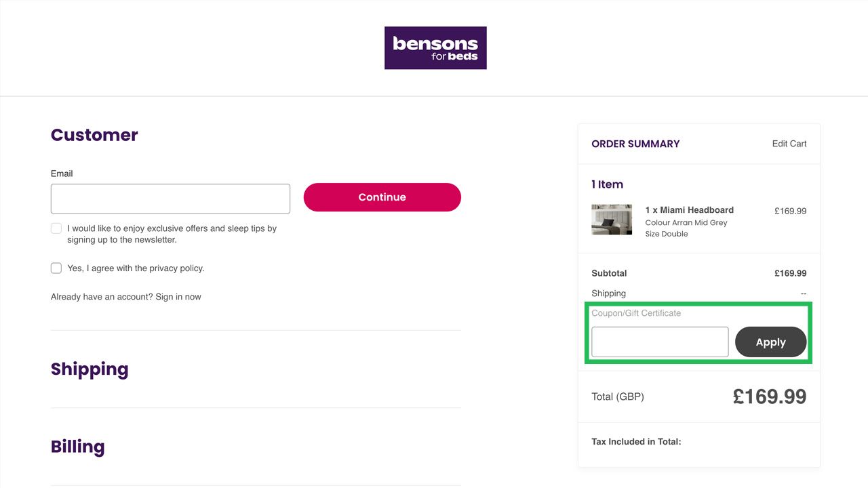Image resolution: width=868 pixels, height=488 pixels.
Task: Select the Billing section heading
Action: [78, 447]
